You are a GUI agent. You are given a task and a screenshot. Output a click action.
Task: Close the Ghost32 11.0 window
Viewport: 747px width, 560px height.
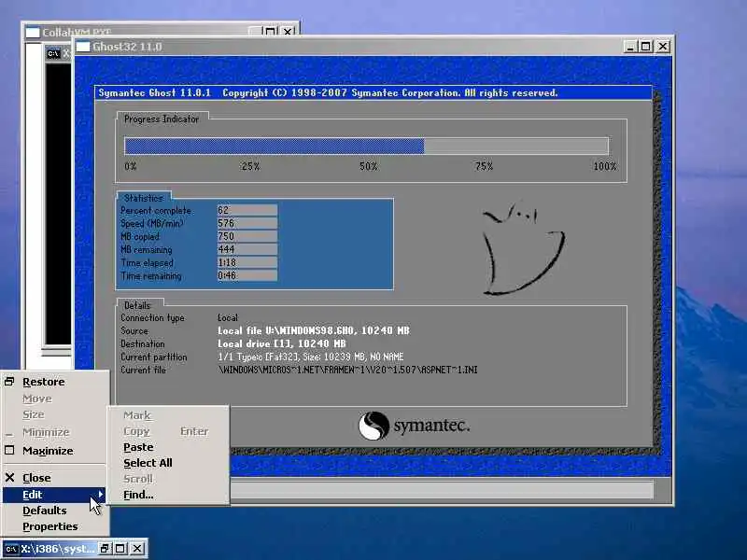click(663, 47)
